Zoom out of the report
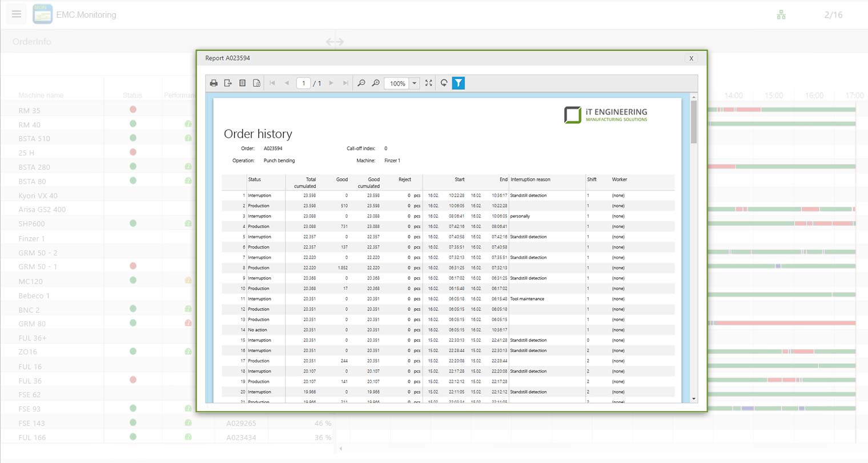 [361, 83]
